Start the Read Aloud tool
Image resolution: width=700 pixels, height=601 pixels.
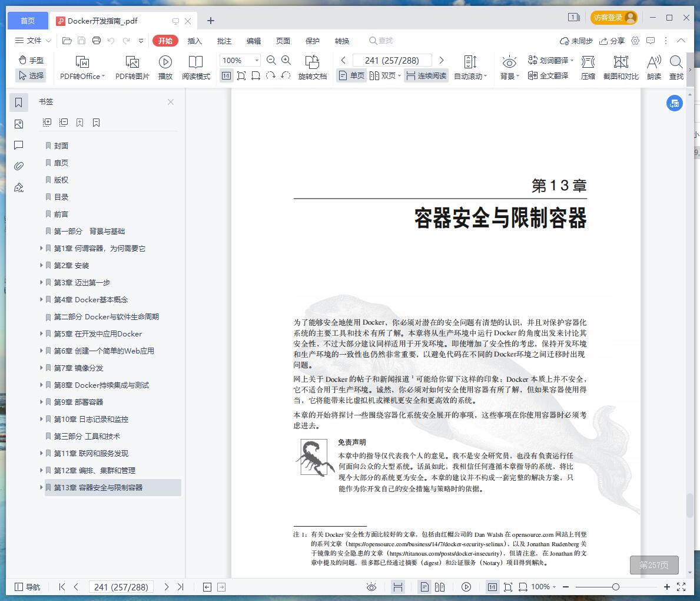coord(654,68)
